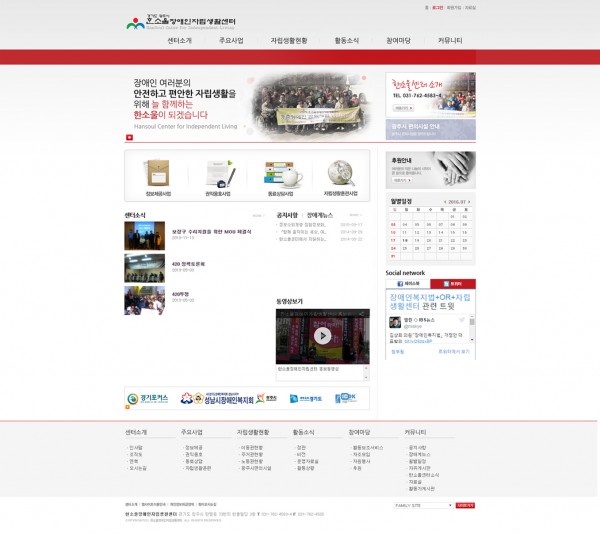
Task: Open the MOU news thumbnail image
Action: [x=144, y=236]
